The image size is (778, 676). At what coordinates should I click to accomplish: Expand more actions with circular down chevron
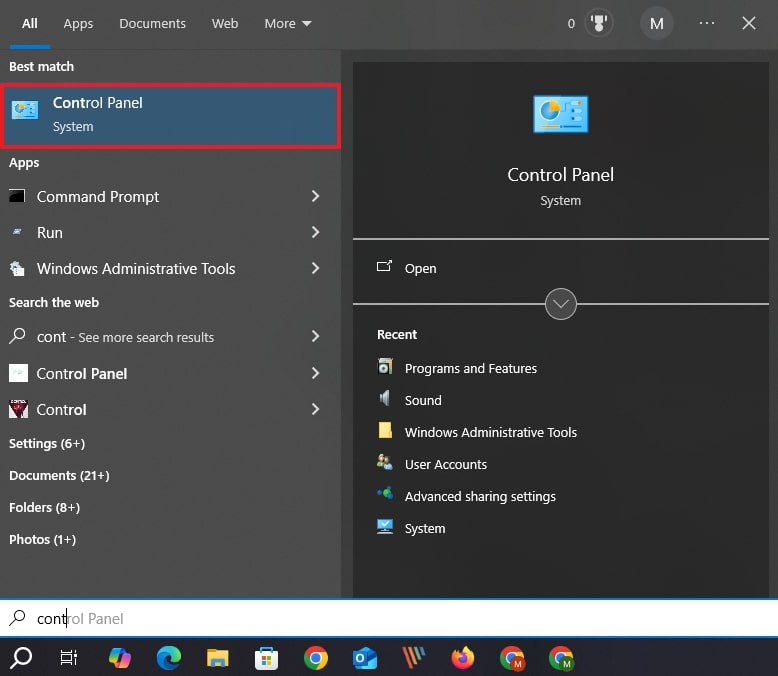[x=561, y=304]
